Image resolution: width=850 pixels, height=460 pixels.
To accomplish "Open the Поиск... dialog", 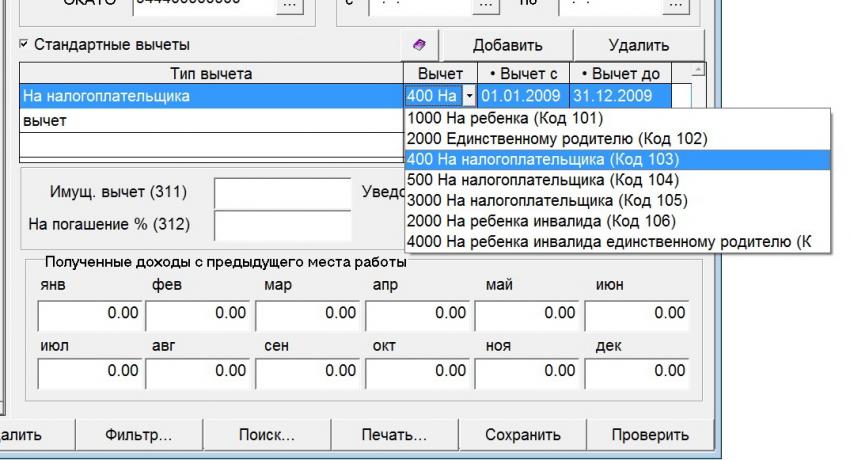I will coord(266,436).
